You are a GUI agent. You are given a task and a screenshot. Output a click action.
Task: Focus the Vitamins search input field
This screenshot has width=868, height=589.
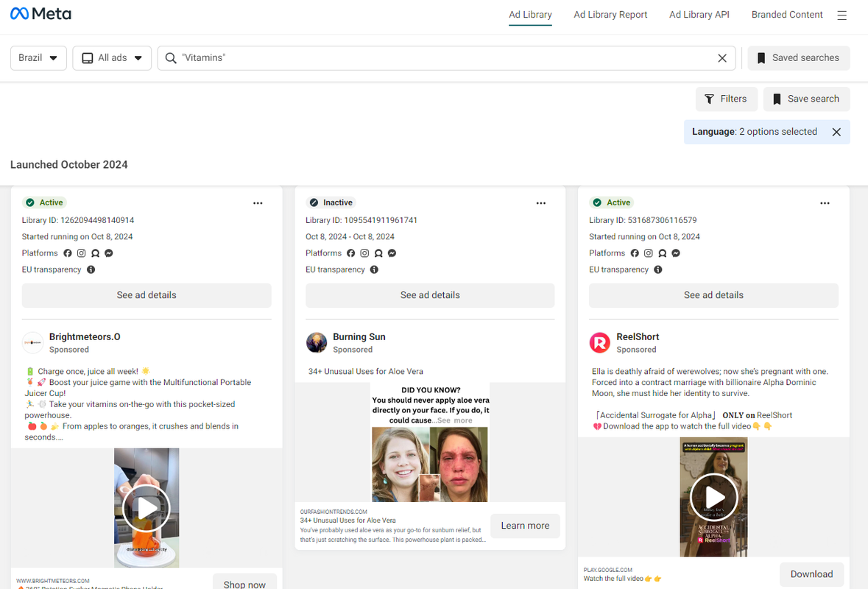coord(446,58)
